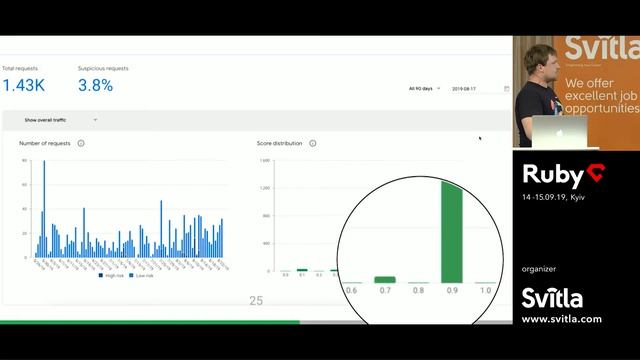Click the 0.6 axis label in magnifier

[351, 290]
